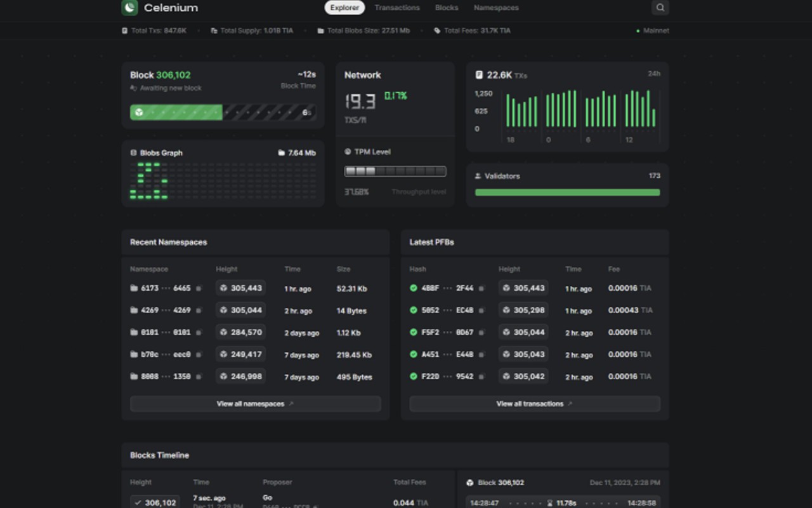Go to the Namespaces tab
This screenshot has width=812, height=508.
pyautogui.click(x=496, y=8)
